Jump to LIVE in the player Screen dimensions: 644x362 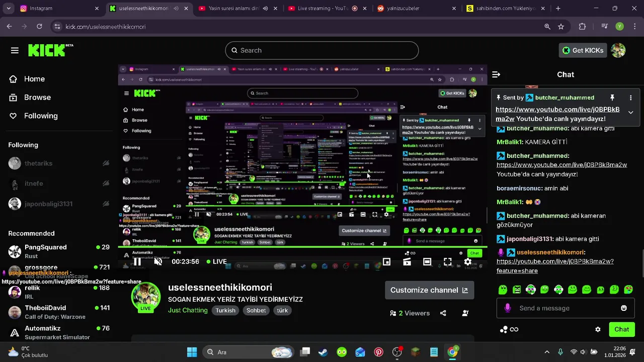[x=216, y=261]
